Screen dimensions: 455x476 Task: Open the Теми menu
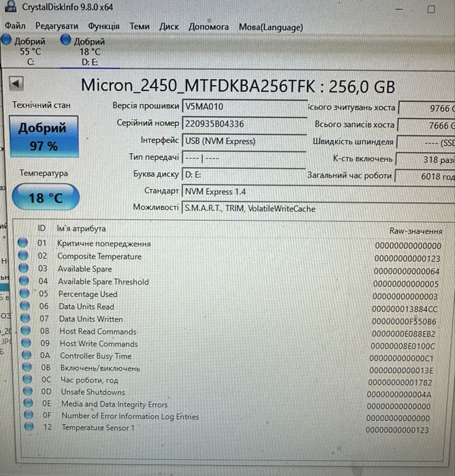[x=140, y=27]
